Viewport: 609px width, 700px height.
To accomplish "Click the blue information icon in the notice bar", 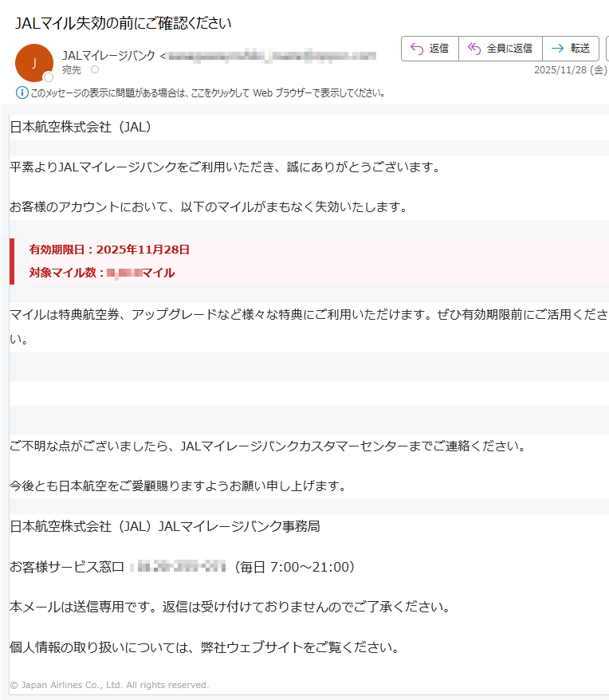I will pos(22,92).
